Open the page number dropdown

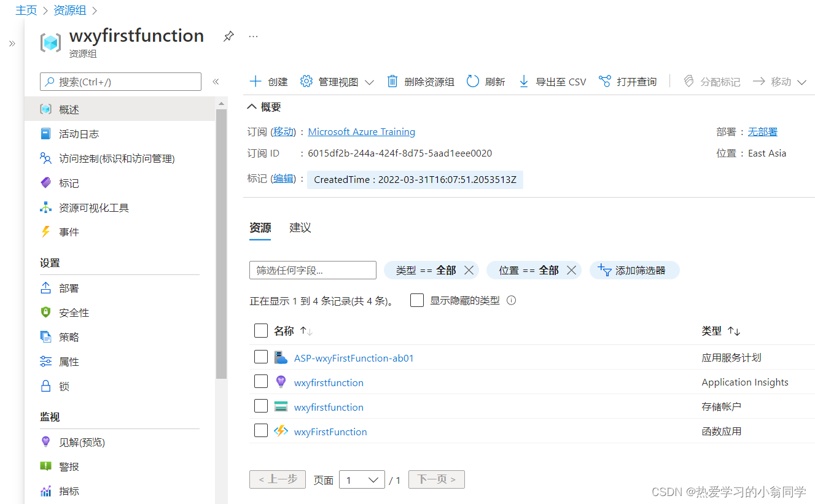click(x=362, y=480)
